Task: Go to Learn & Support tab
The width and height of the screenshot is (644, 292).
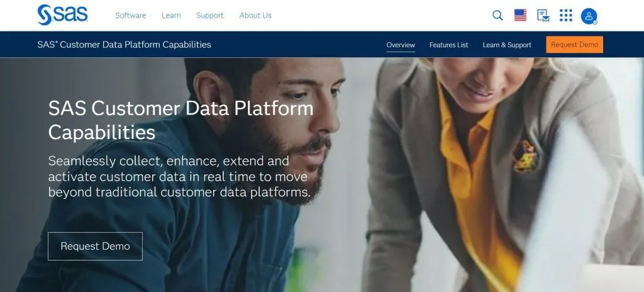Action: [x=507, y=45]
